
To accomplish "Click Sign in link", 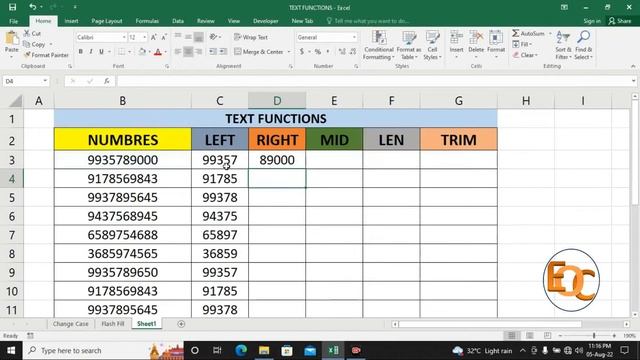I will click(x=592, y=21).
